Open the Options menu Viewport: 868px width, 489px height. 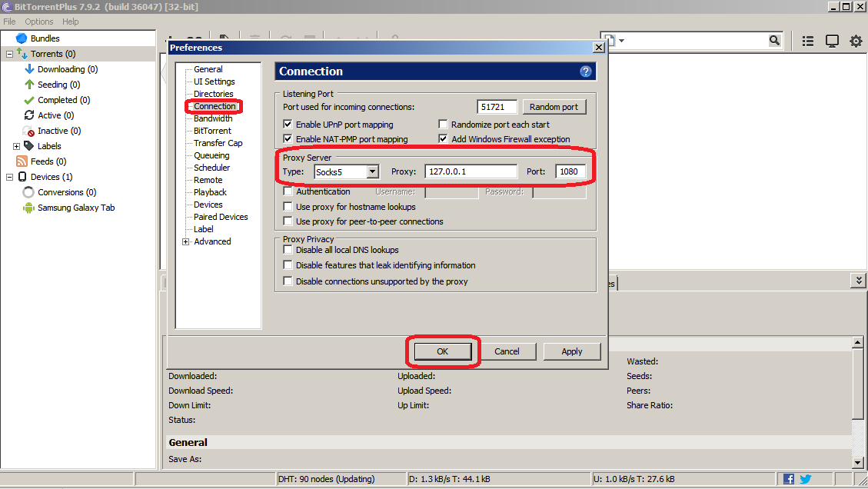coord(38,22)
